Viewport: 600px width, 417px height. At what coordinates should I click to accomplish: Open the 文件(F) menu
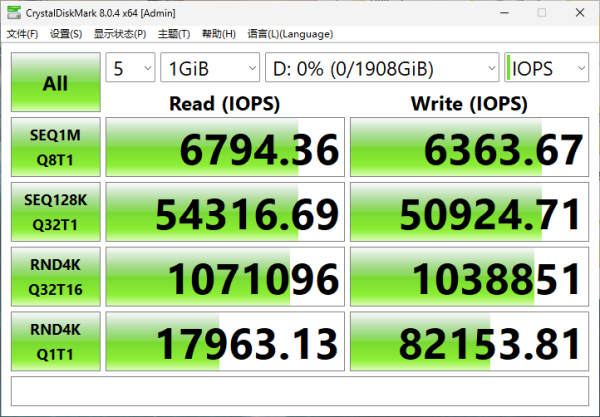23,34
